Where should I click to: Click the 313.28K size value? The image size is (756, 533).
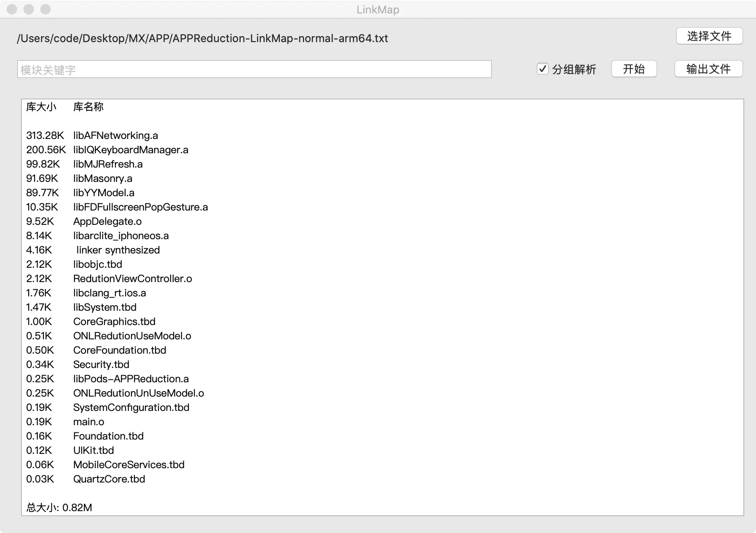tap(45, 136)
